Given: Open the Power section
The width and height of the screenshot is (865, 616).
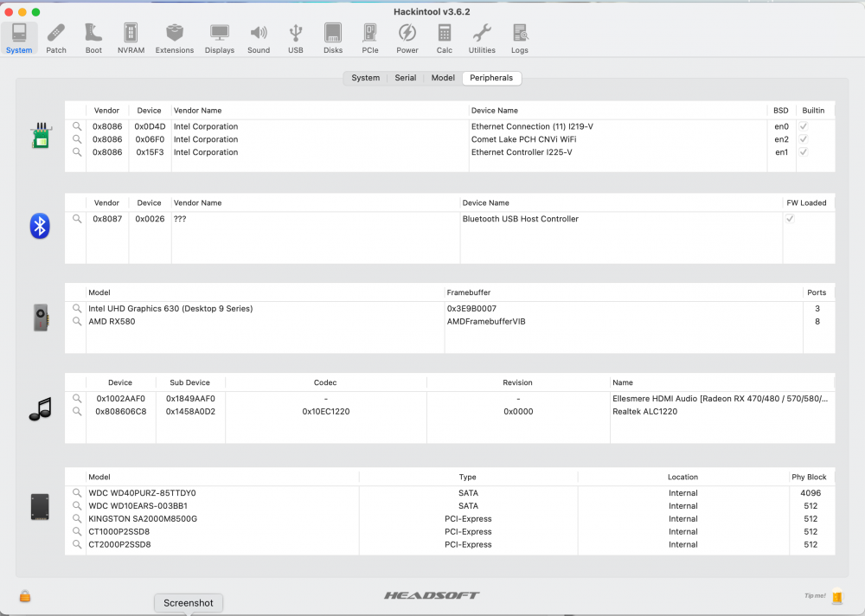Looking at the screenshot, I should [407, 39].
